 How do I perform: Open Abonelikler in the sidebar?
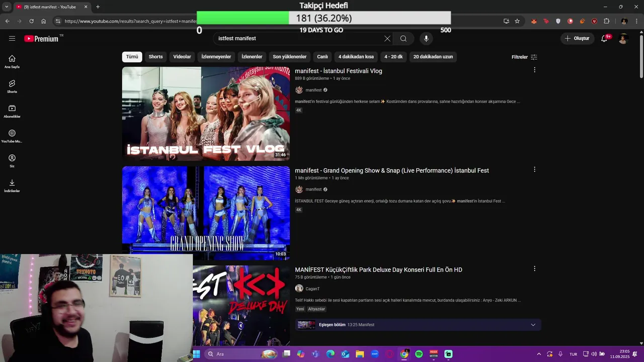click(12, 111)
